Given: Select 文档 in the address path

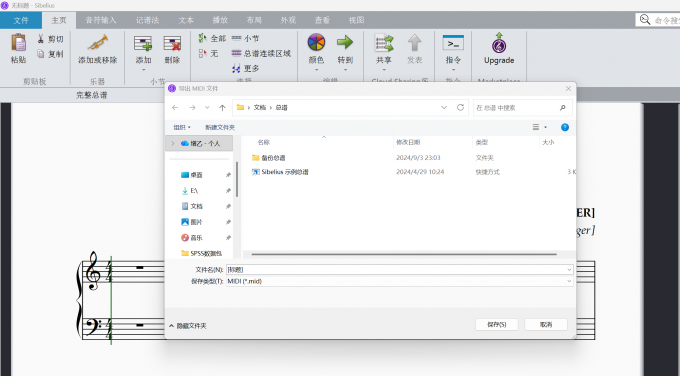Looking at the screenshot, I should coord(260,108).
